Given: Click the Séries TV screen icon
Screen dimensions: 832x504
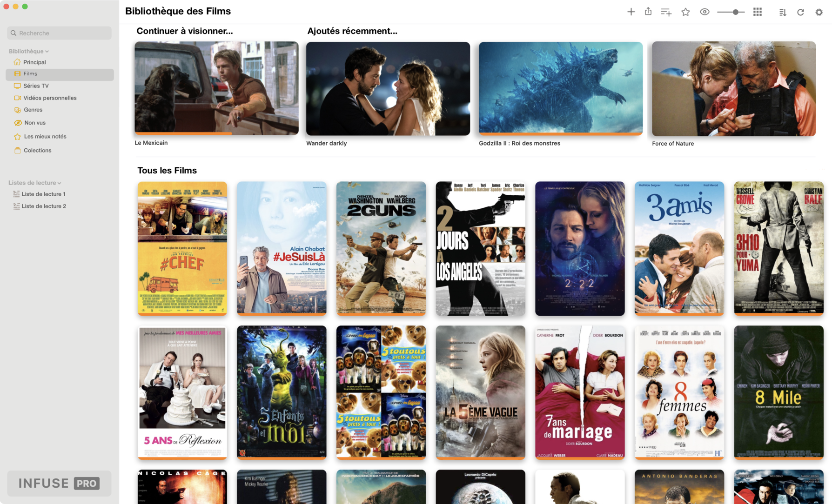Looking at the screenshot, I should [x=17, y=86].
